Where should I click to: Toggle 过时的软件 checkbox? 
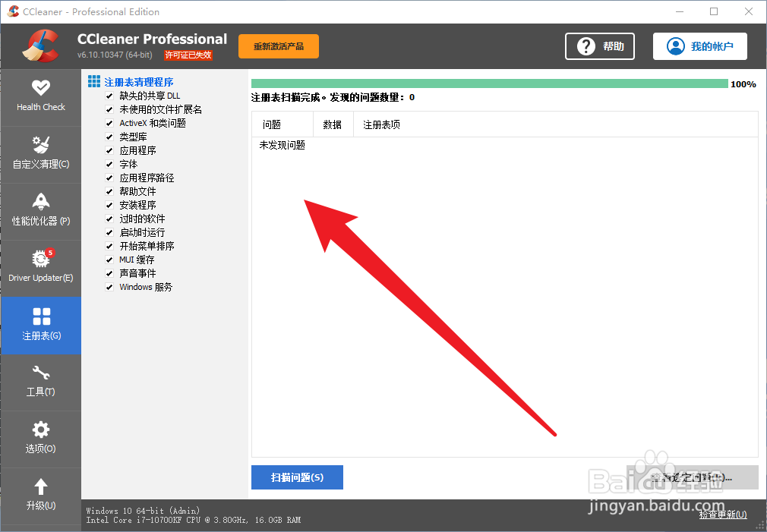click(109, 219)
